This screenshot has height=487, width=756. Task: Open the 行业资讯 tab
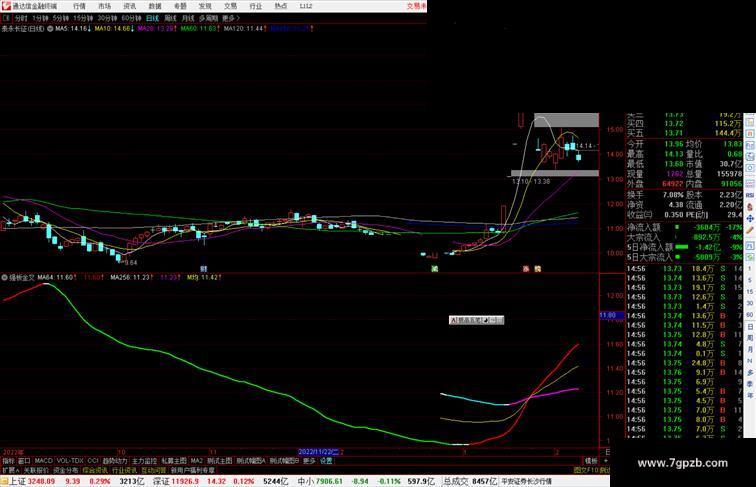coord(124,470)
